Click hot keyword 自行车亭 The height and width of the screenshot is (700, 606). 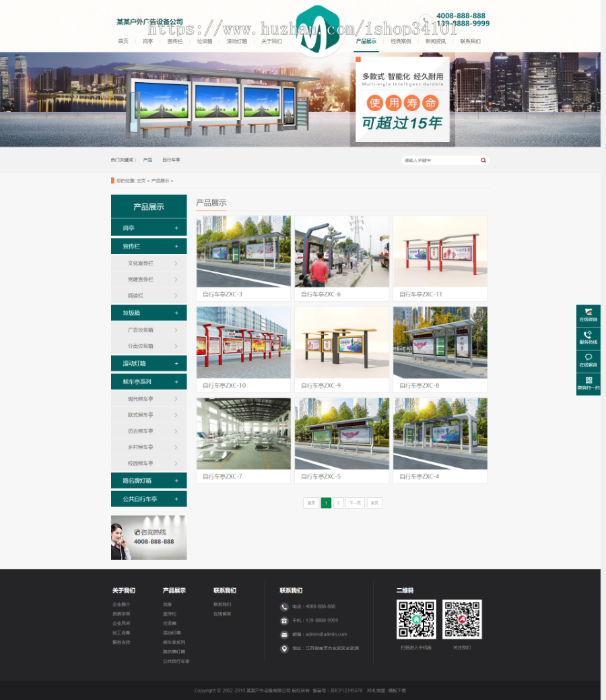click(171, 160)
